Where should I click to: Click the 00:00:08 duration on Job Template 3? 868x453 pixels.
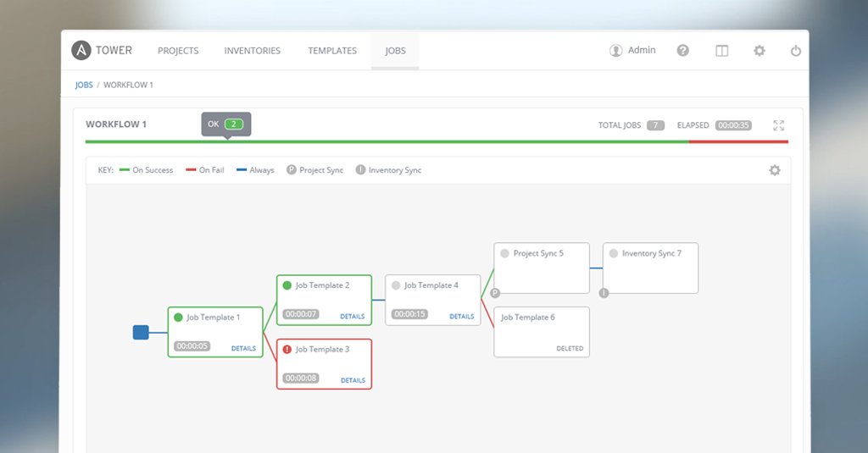coord(301,378)
